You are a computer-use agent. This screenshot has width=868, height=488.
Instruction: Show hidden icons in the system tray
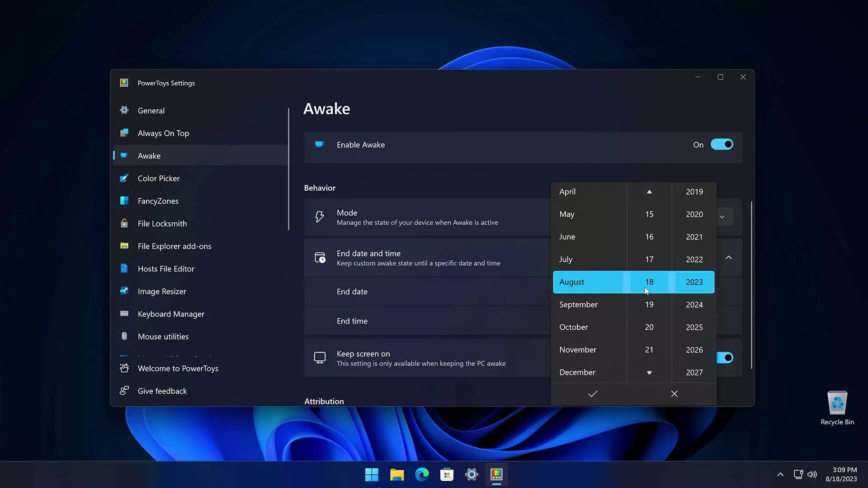tap(780, 474)
